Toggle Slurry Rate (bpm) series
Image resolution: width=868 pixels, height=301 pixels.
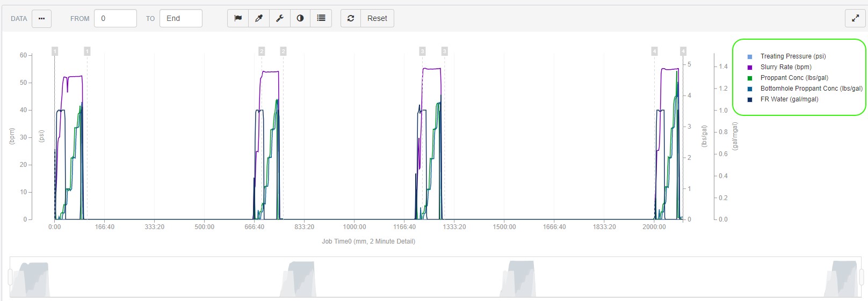[786, 67]
